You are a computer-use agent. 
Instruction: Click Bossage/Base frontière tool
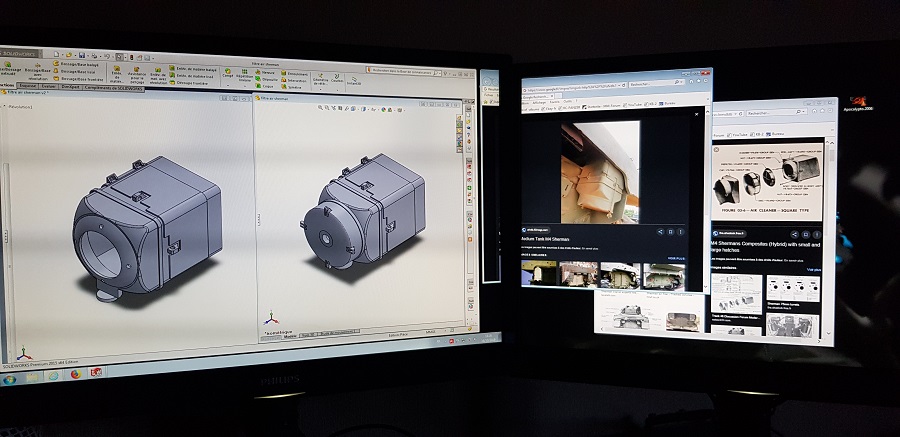(78, 79)
